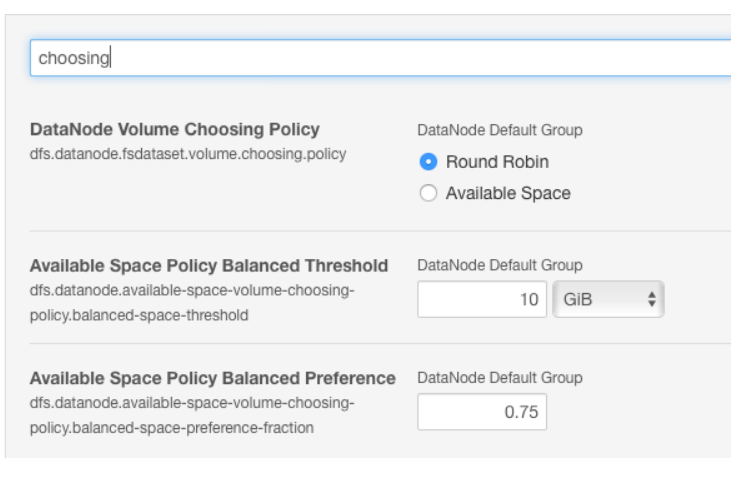Open the GiB unit dropdown

(x=608, y=298)
